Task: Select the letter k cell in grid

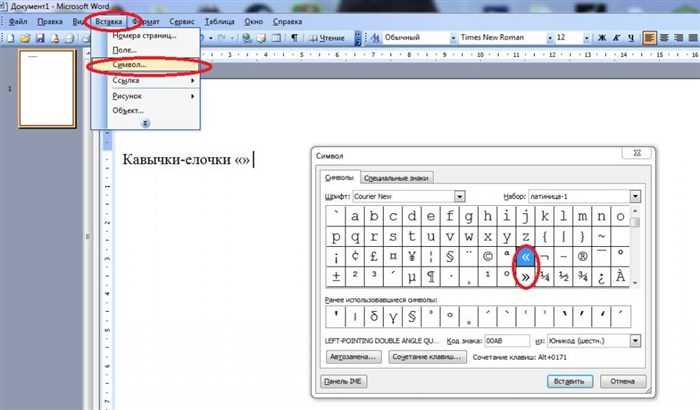Action: 544,216
